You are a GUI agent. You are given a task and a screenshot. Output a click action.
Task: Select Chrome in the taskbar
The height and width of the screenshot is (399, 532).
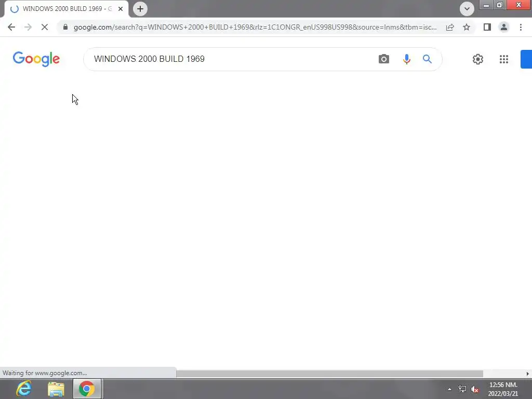pyautogui.click(x=87, y=389)
